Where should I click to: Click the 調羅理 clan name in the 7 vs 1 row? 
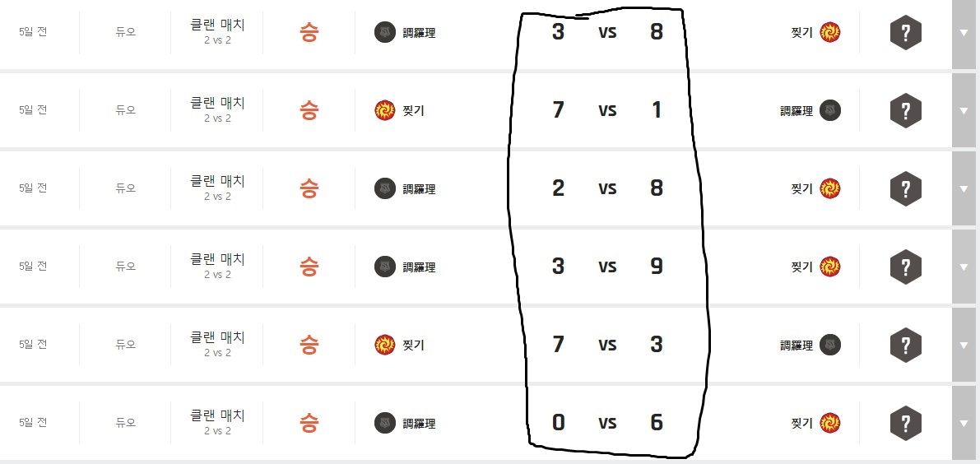tap(797, 110)
